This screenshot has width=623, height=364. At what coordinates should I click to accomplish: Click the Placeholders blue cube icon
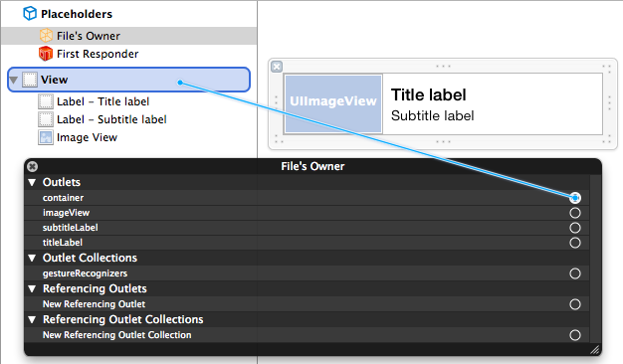(x=30, y=14)
